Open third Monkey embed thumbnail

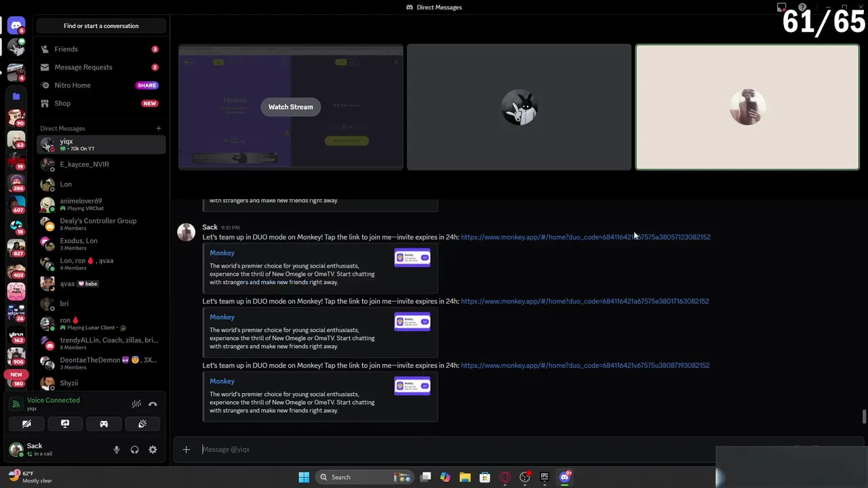click(412, 386)
